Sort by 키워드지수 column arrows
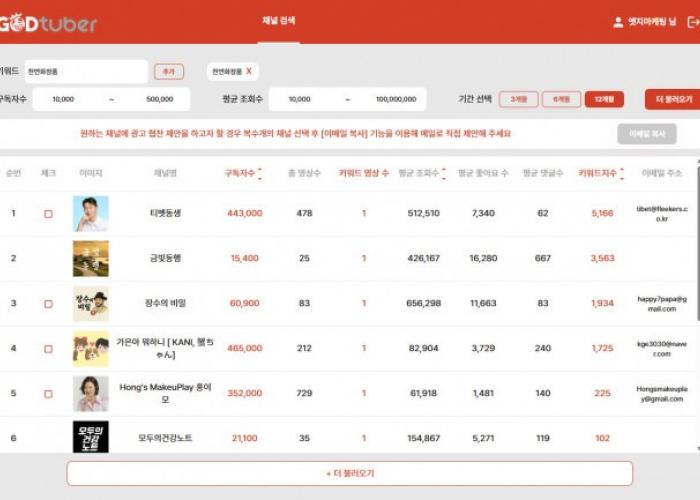This screenshot has height=500, width=700. pos(622,173)
